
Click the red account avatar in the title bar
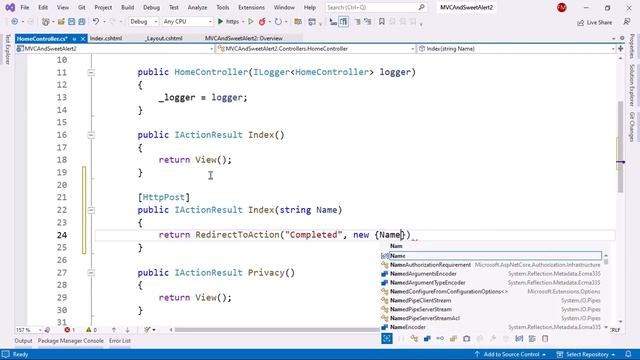(x=562, y=7)
